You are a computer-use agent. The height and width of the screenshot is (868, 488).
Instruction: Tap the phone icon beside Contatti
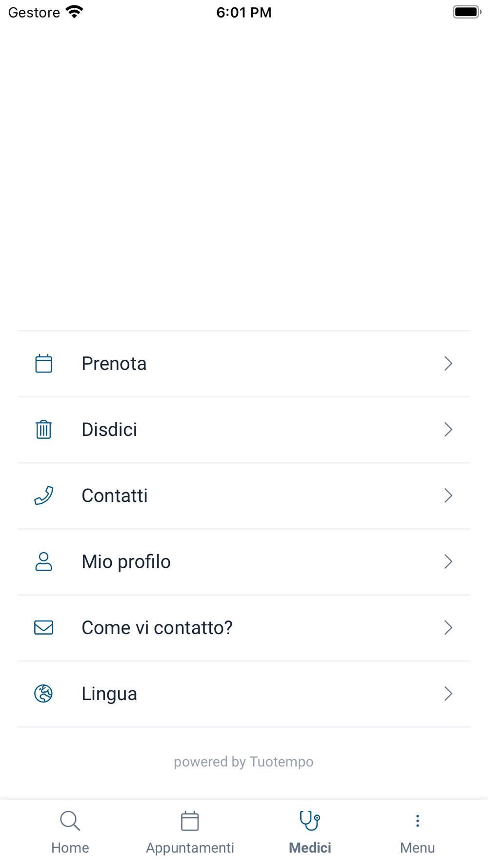coord(43,496)
